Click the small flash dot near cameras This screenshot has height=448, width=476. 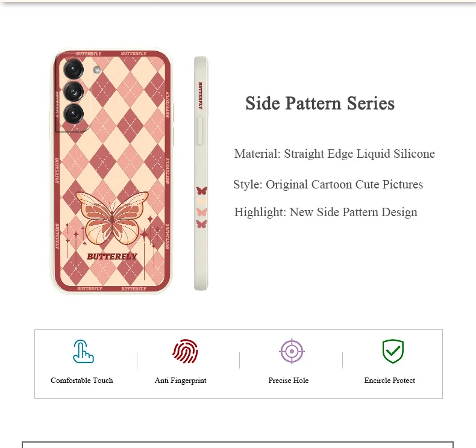pyautogui.click(x=97, y=70)
